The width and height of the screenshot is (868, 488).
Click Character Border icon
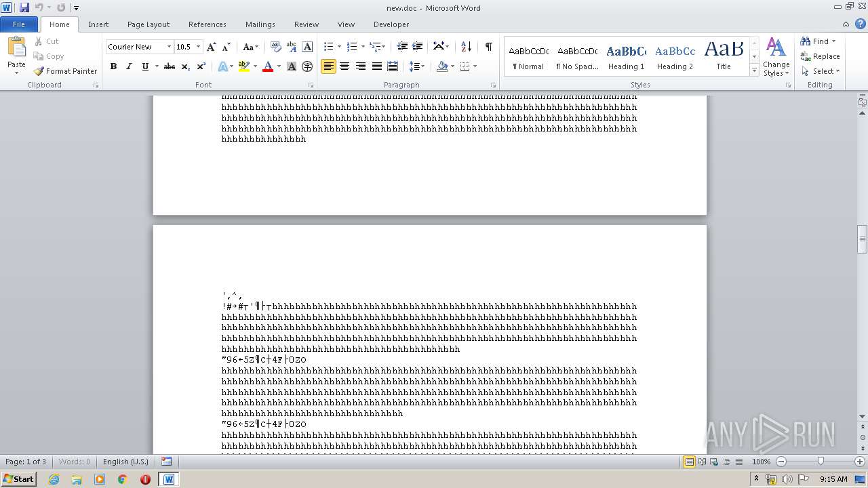pyautogui.click(x=307, y=47)
